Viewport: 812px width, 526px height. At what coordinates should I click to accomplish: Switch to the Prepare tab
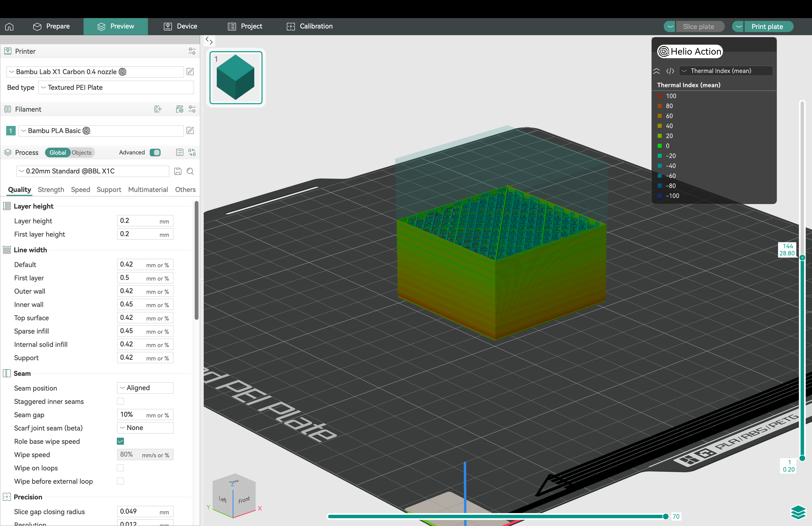pyautogui.click(x=51, y=27)
